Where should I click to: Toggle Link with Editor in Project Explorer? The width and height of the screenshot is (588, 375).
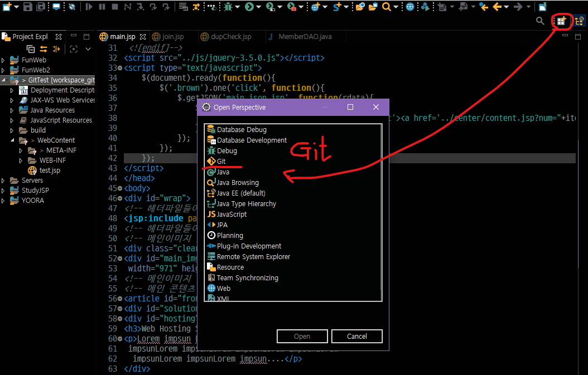(x=44, y=49)
